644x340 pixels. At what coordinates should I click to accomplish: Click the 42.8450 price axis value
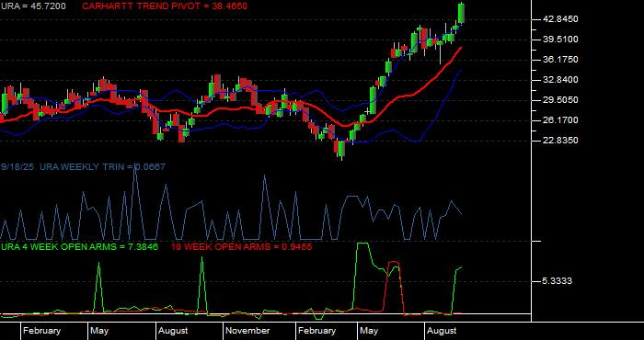[x=560, y=19]
